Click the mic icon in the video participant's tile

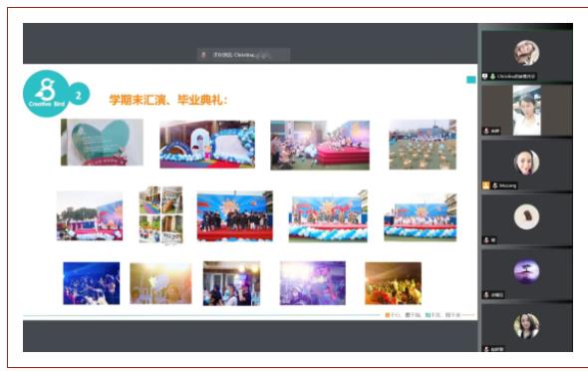(x=486, y=131)
